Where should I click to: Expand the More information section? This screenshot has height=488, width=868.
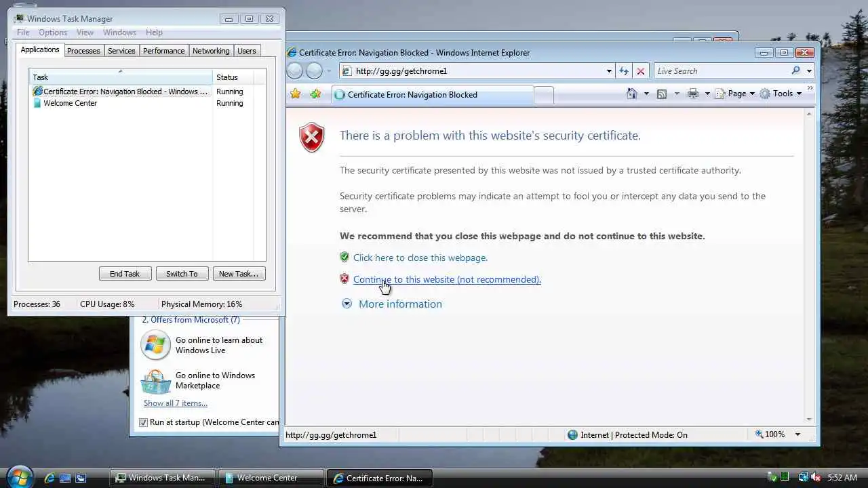tap(392, 304)
